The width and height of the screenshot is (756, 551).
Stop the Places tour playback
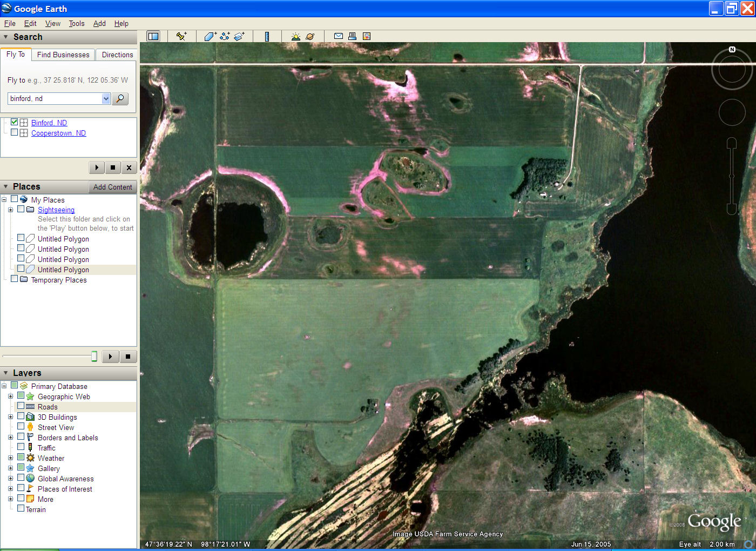128,357
